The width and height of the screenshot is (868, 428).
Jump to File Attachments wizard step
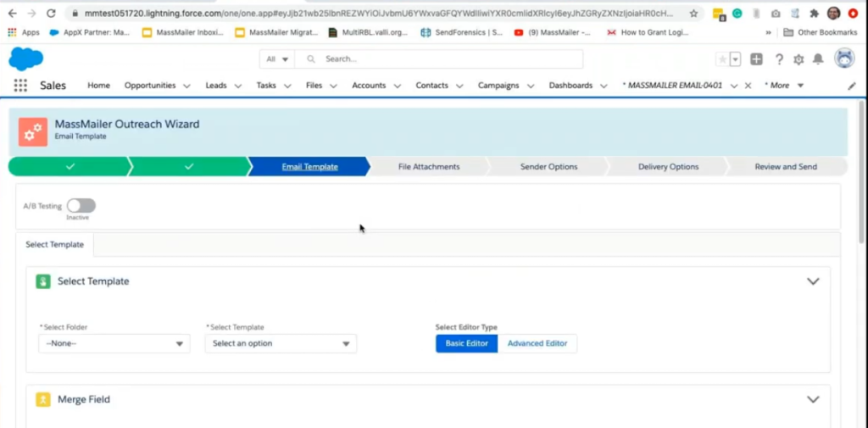click(429, 167)
